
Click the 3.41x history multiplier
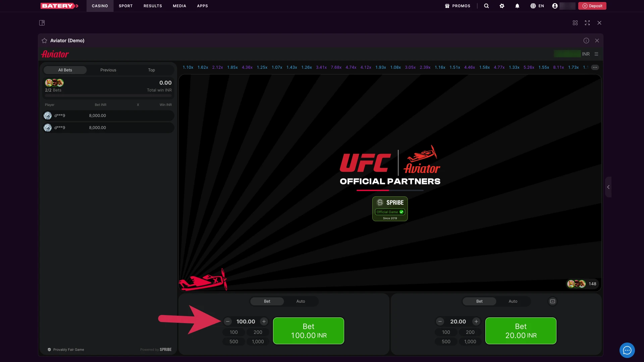321,67
